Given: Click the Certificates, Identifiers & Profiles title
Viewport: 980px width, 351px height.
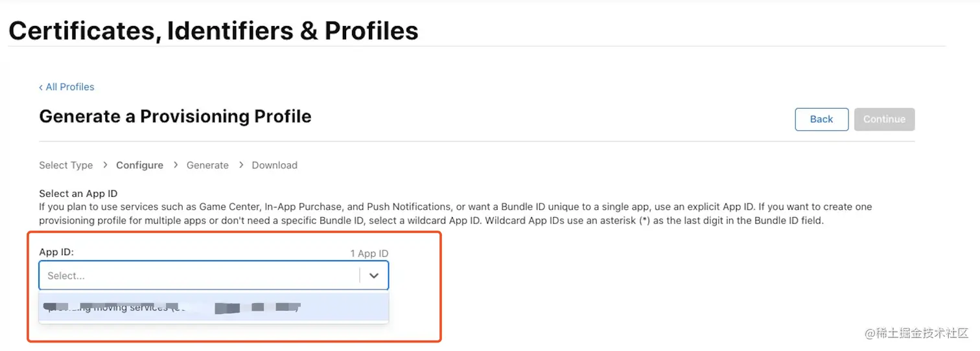Looking at the screenshot, I should (213, 30).
